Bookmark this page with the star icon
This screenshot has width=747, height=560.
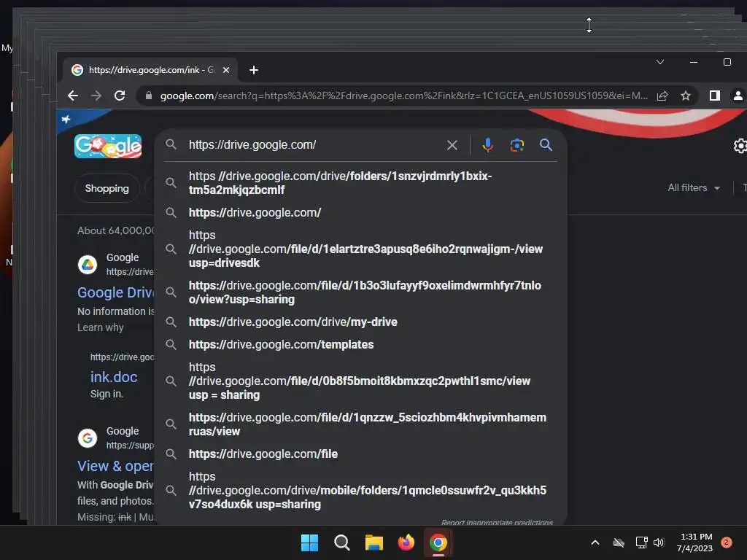click(x=686, y=96)
